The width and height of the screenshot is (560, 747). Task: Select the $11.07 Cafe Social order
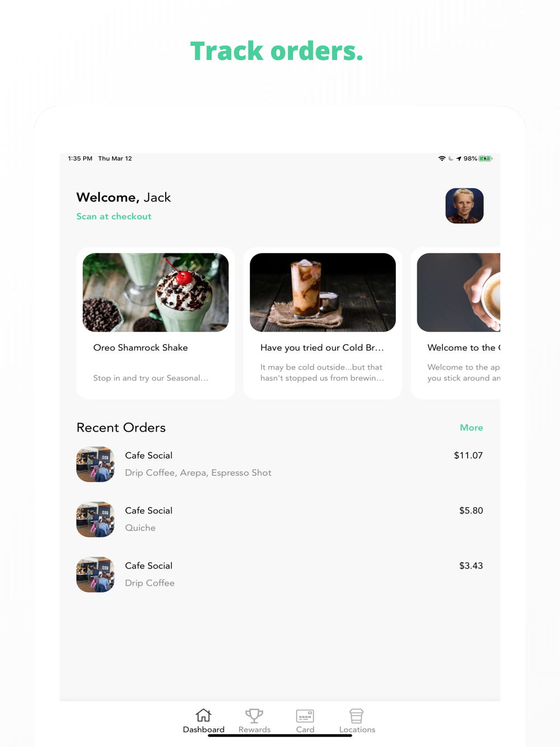pos(279,464)
